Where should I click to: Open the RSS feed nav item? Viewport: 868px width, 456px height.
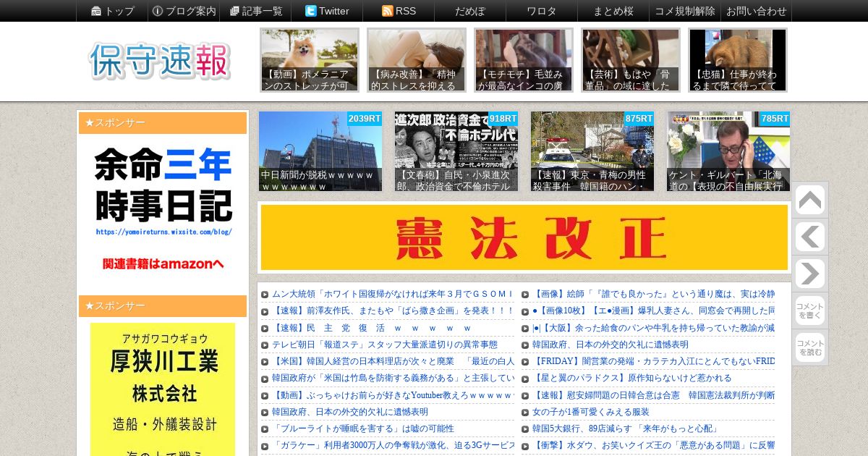coord(399,11)
